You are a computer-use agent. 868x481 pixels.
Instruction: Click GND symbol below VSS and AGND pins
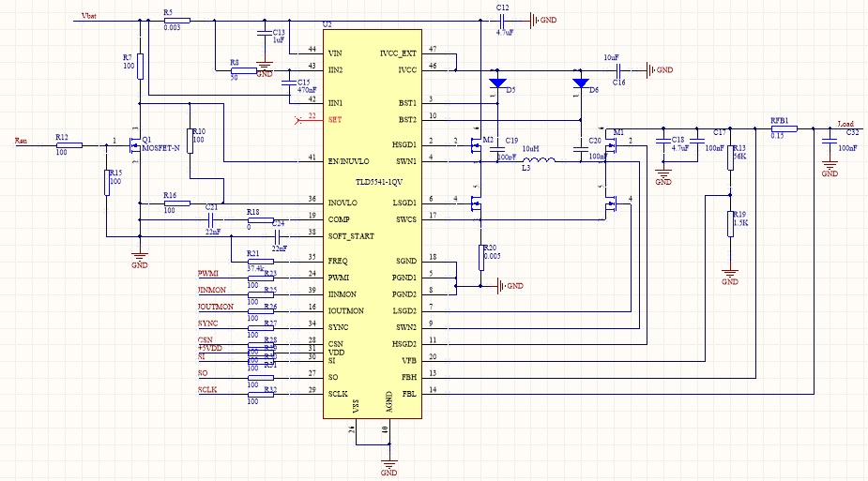[x=388, y=468]
